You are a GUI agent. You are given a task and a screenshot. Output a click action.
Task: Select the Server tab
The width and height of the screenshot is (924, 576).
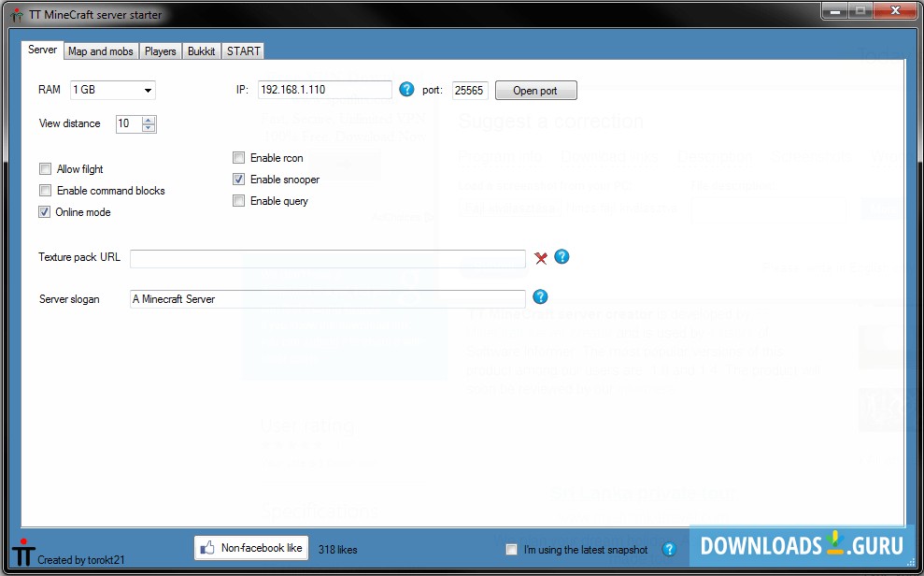42,50
